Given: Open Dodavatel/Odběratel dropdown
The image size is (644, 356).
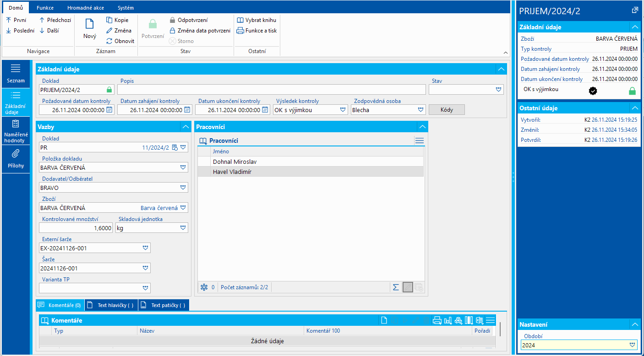Looking at the screenshot, I should pos(183,188).
